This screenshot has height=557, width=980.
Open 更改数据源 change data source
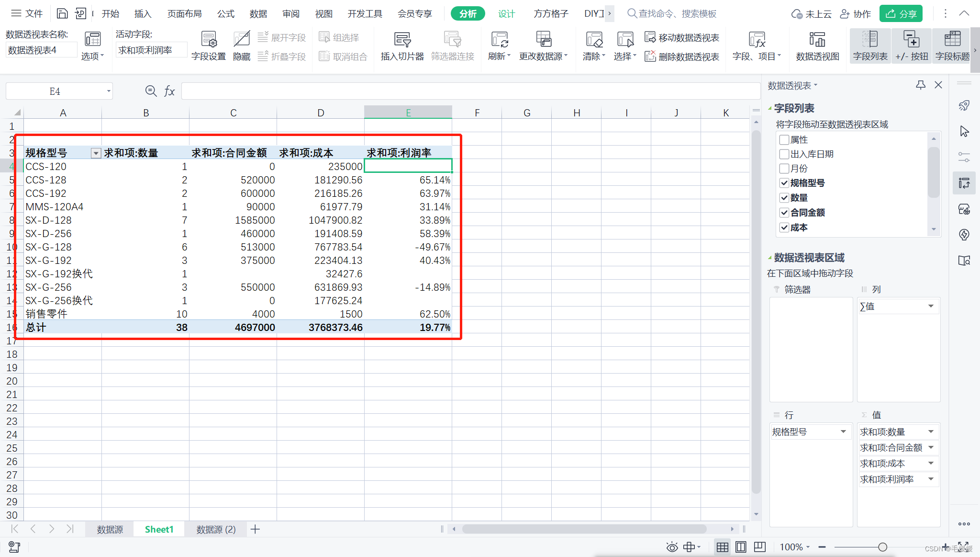(x=544, y=46)
